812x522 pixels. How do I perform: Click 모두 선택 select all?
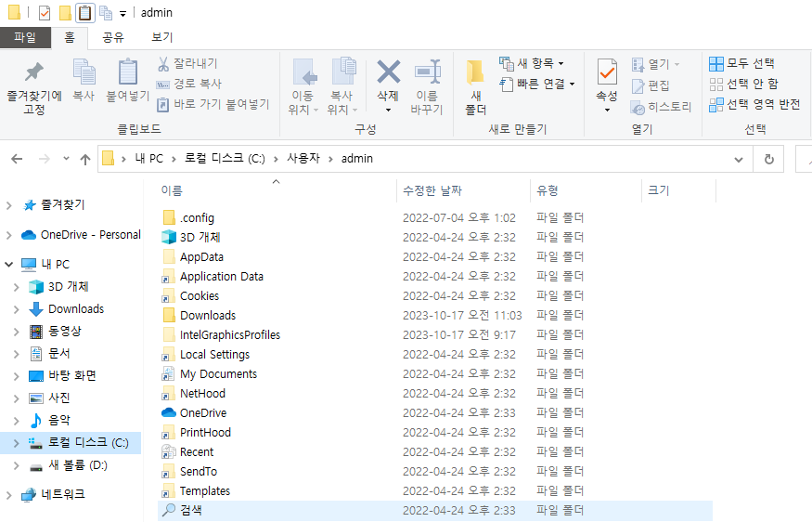point(741,63)
